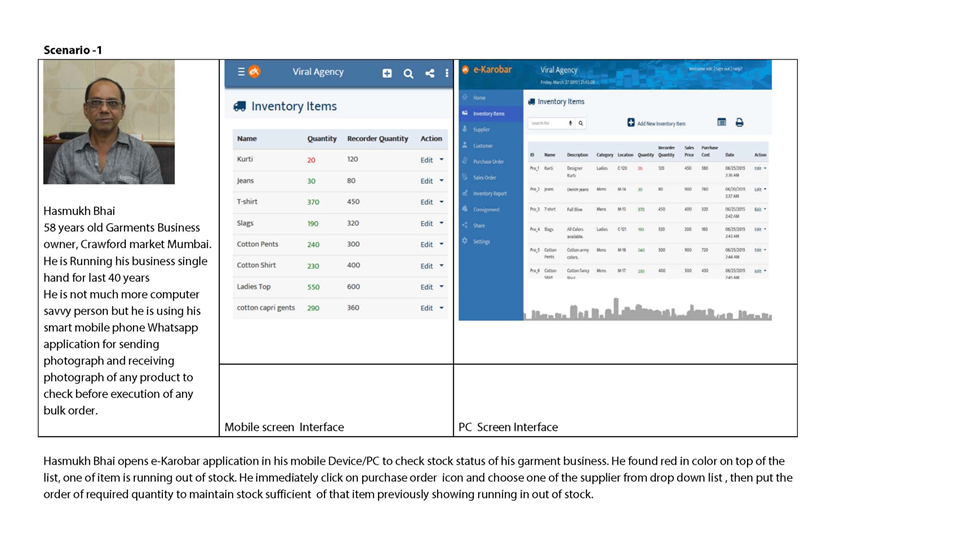The width and height of the screenshot is (960, 540).
Task: Expand Edit dropdown for T-shirt on mobile
Action: click(x=440, y=202)
